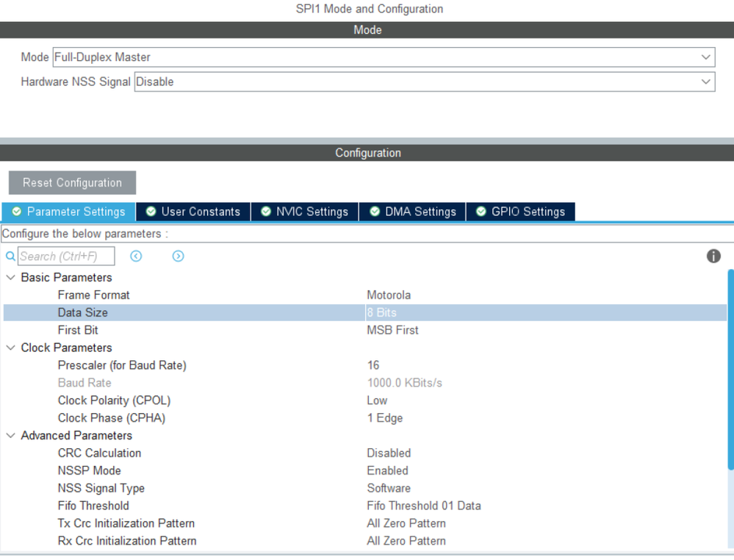Click the prescaler value 16

tap(373, 365)
